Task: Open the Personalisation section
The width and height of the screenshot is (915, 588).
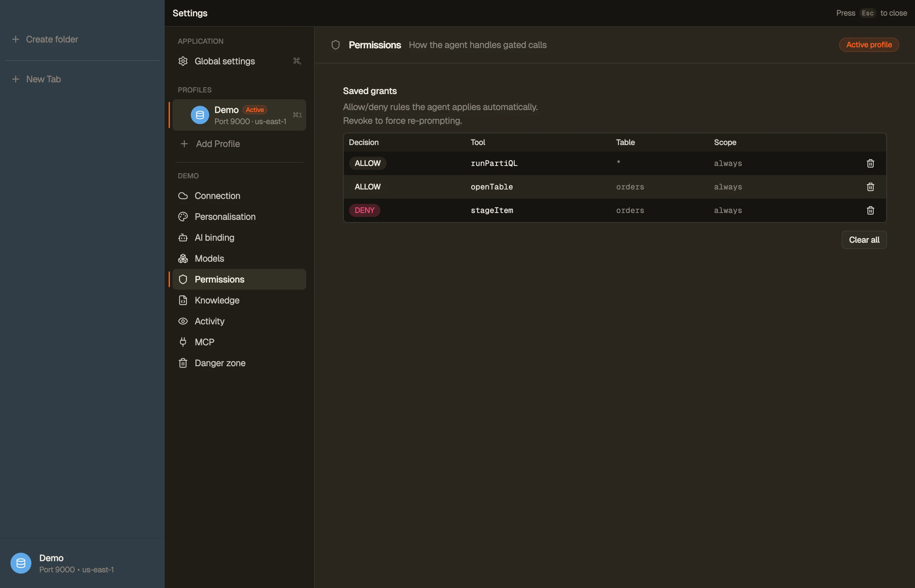Action: tap(239, 217)
